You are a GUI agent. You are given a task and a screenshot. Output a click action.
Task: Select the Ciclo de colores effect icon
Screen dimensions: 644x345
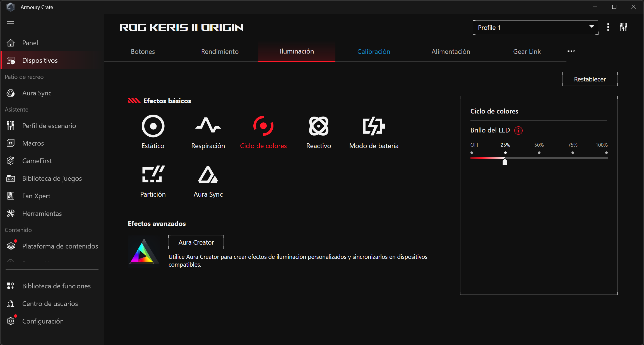(263, 126)
